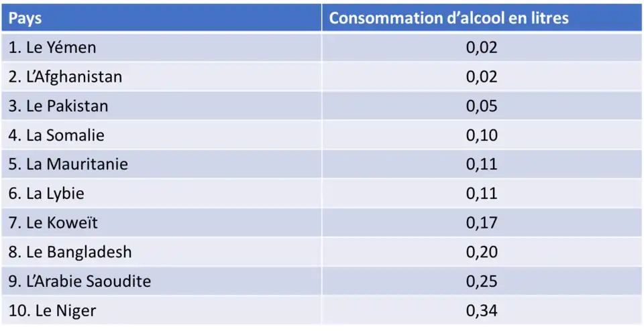Click the "Pays" column header
This screenshot has height=331, width=644.
tap(25, 18)
